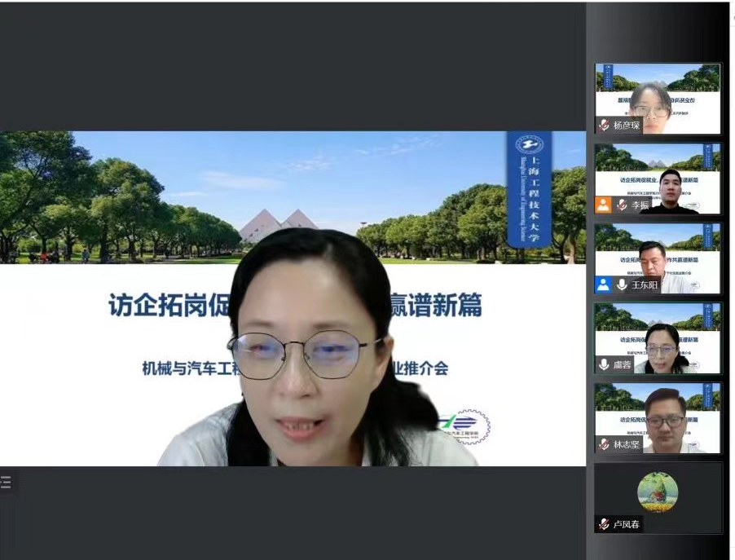
Task: Click muted microphone icon beside 卢凤春
Action: 605,524
